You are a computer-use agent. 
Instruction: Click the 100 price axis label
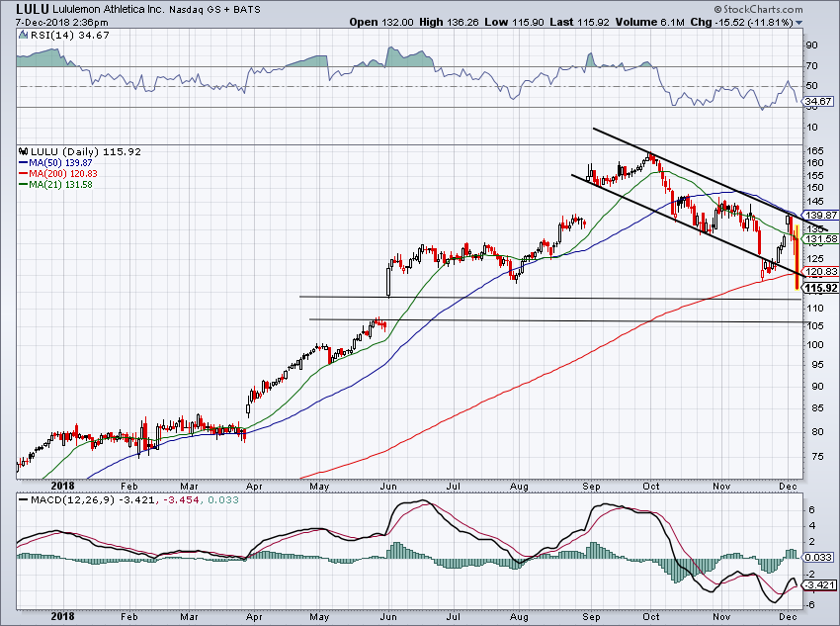[x=814, y=344]
